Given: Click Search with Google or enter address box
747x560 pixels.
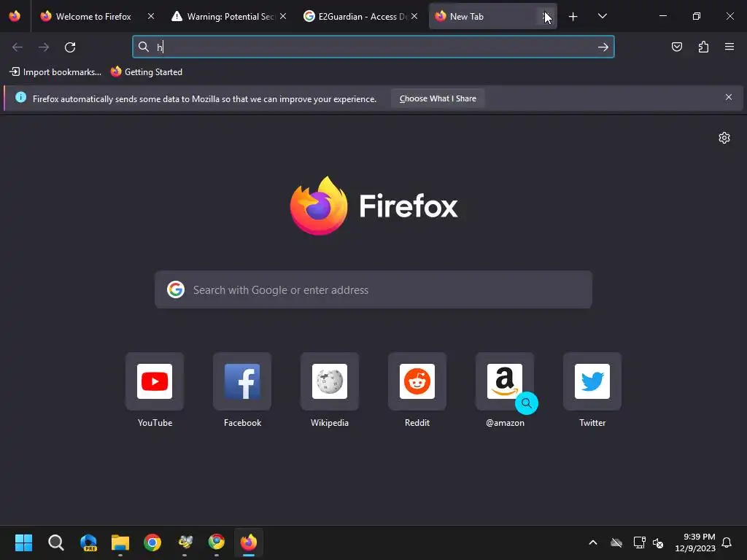Looking at the screenshot, I should 373,289.
